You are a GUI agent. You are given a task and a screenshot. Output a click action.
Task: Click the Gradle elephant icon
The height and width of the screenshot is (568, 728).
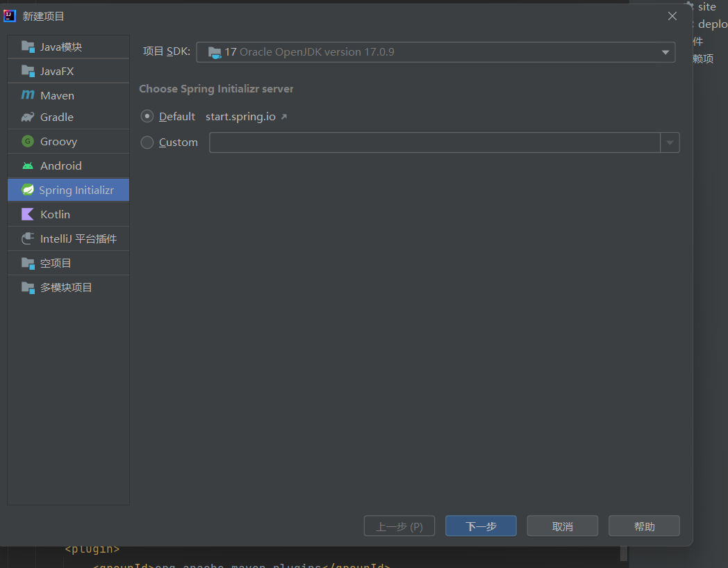(x=28, y=117)
